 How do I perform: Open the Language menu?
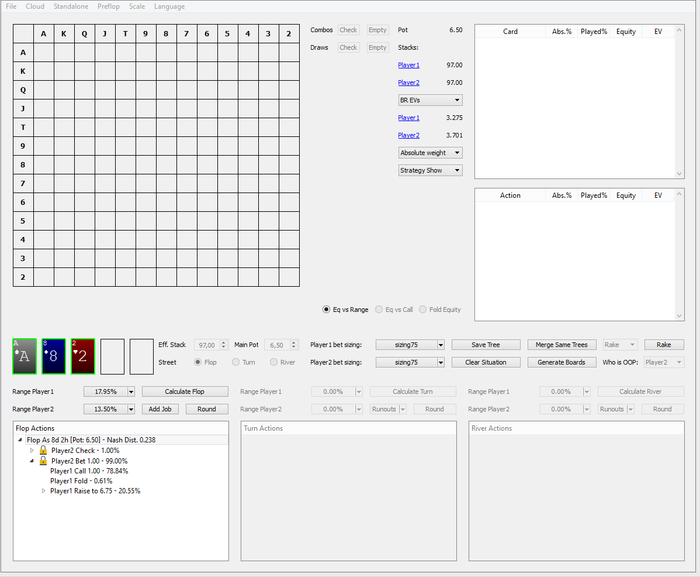pyautogui.click(x=169, y=6)
